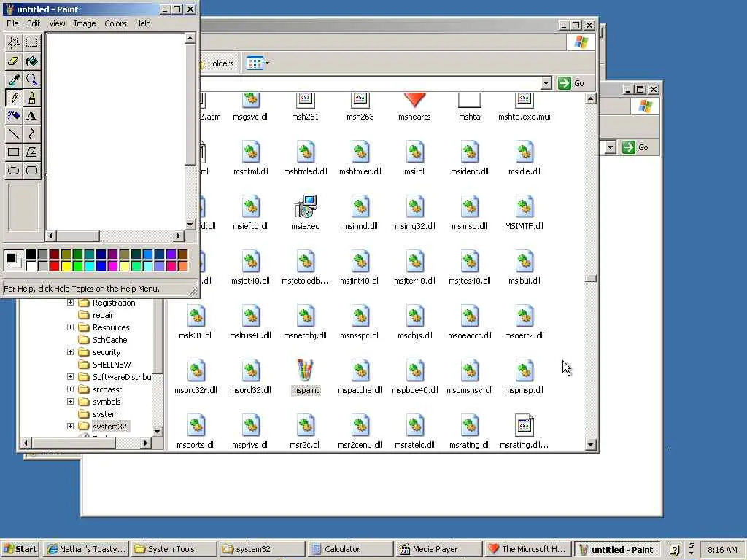
Task: Choose the Line tool in Paint
Action: 13,134
